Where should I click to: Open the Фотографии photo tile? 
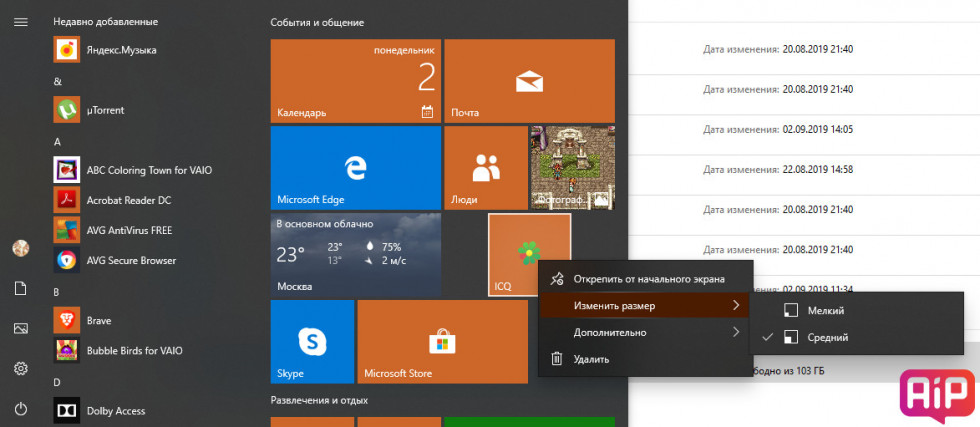click(572, 168)
